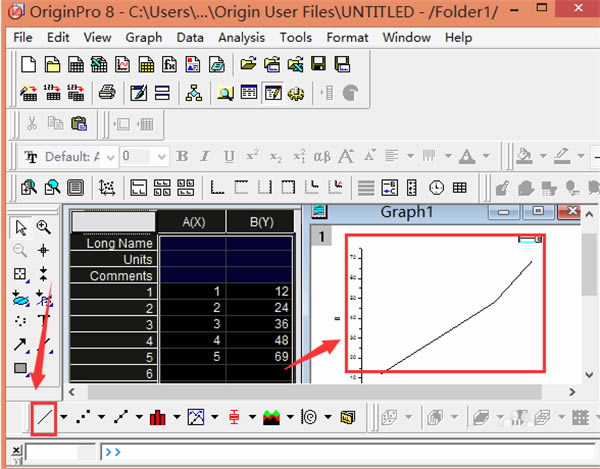Toggle Greek alpha-beta font
Viewport: 600px width, 469px height.
click(x=322, y=156)
